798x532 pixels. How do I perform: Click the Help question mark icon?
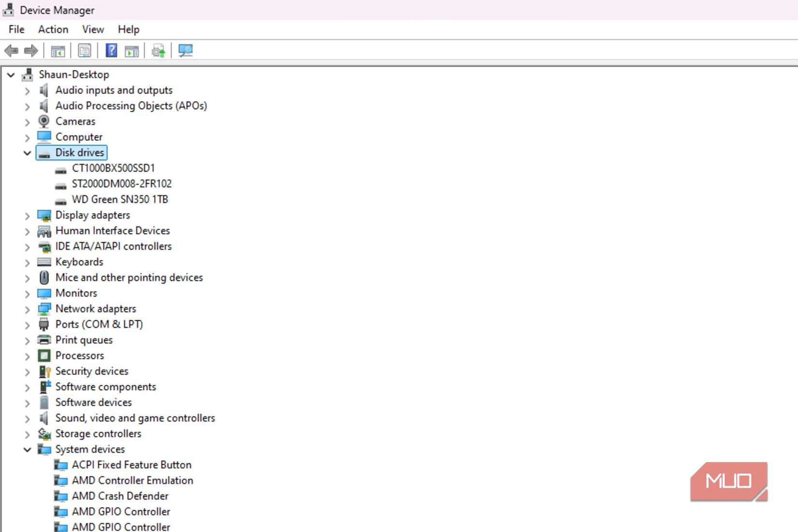[110, 50]
